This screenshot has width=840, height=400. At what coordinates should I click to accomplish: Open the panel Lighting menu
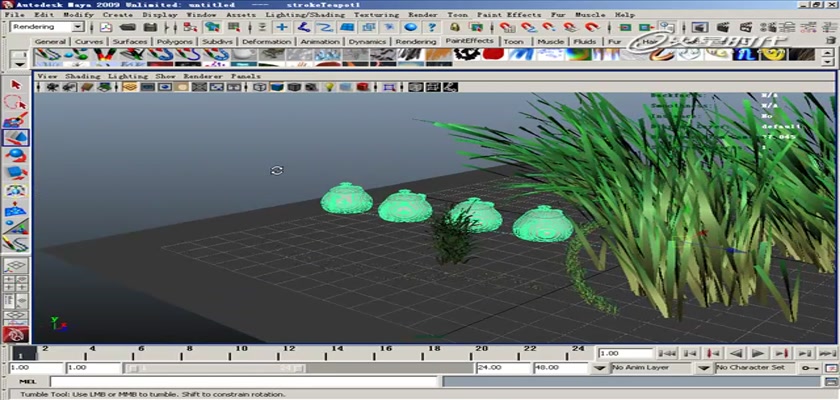click(x=128, y=76)
